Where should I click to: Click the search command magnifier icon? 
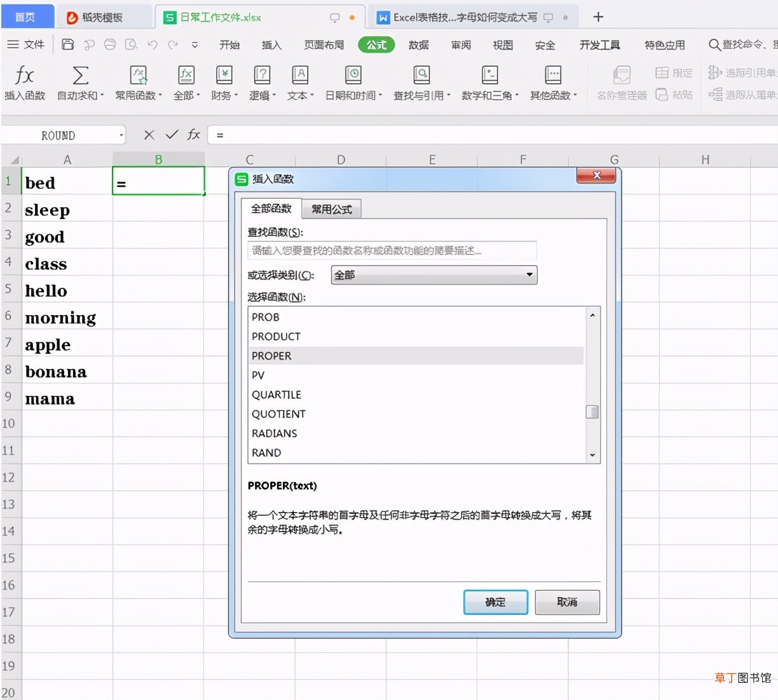click(714, 44)
